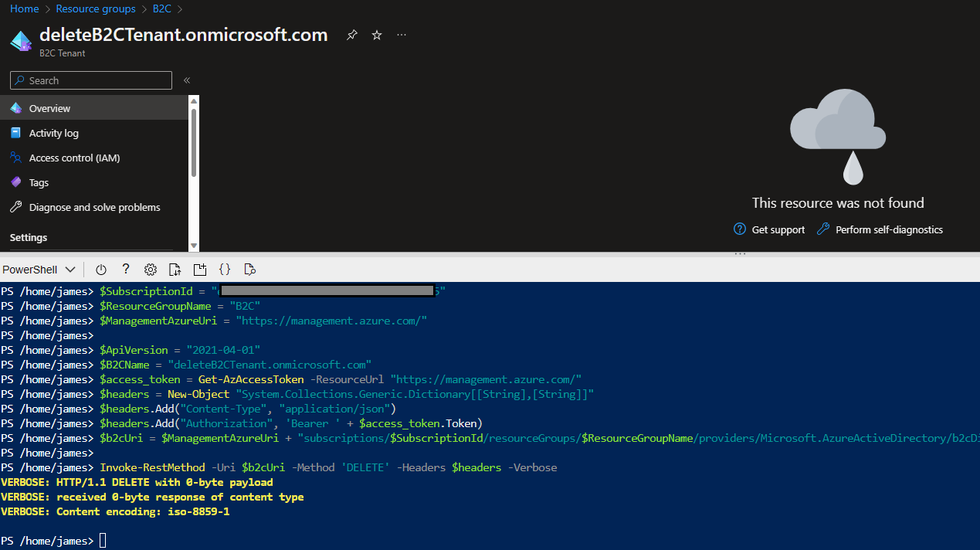Click the $ManagementAzureUri assignment line

[214, 321]
